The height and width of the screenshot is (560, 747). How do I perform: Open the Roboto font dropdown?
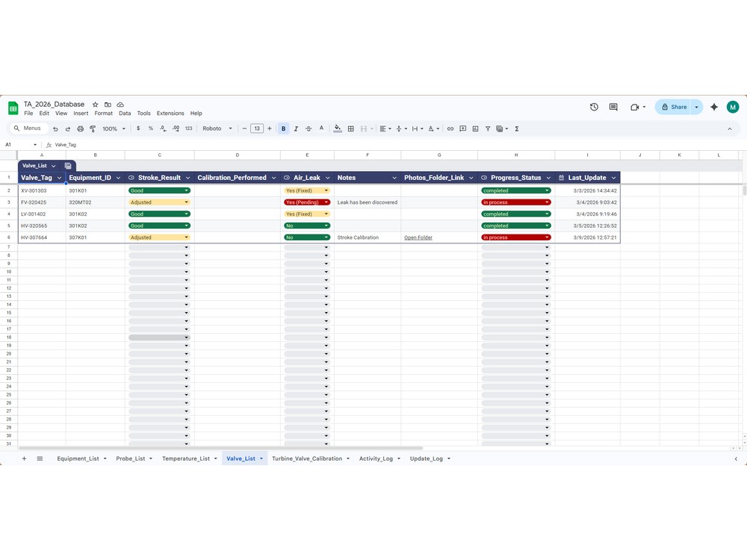pyautogui.click(x=217, y=128)
